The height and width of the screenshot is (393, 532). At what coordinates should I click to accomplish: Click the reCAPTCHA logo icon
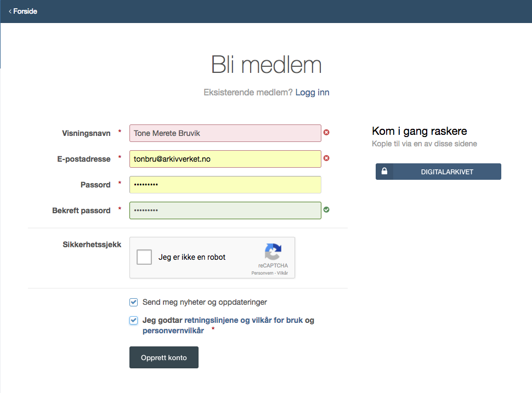(273, 252)
